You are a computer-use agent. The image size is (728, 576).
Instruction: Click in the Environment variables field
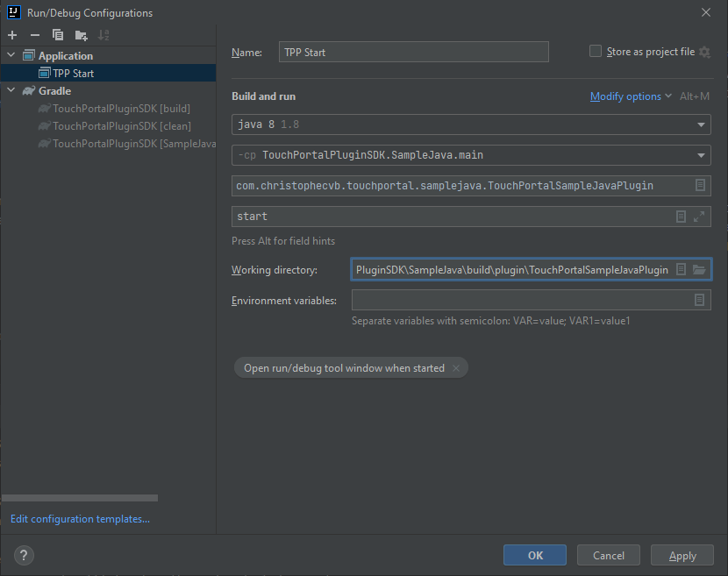[x=526, y=300]
